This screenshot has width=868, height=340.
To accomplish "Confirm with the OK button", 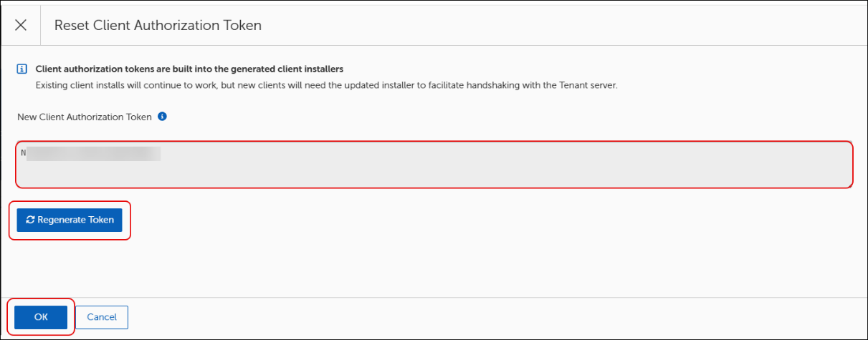I will [x=41, y=316].
